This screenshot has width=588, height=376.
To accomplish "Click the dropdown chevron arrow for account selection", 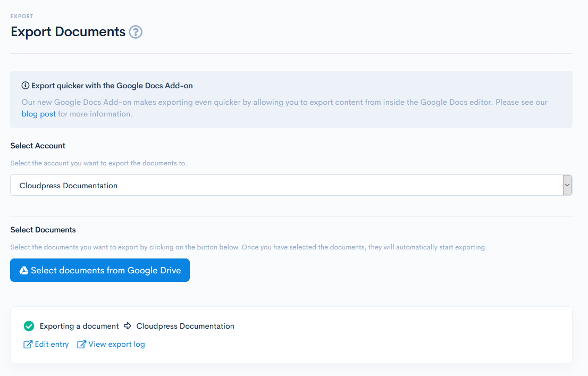I will [x=567, y=185].
